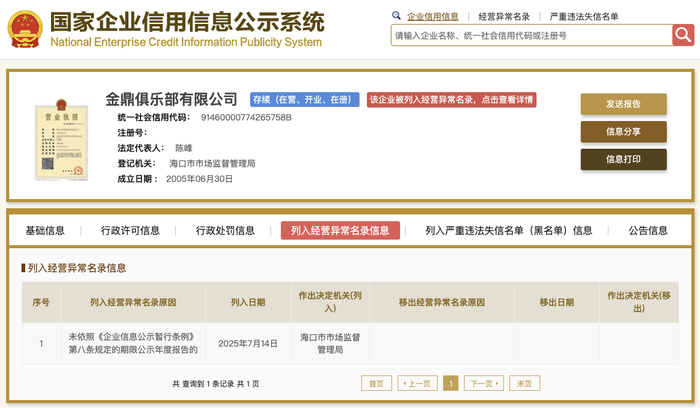Select the 经营异常名录 search category
The image size is (700, 408).
point(504,17)
